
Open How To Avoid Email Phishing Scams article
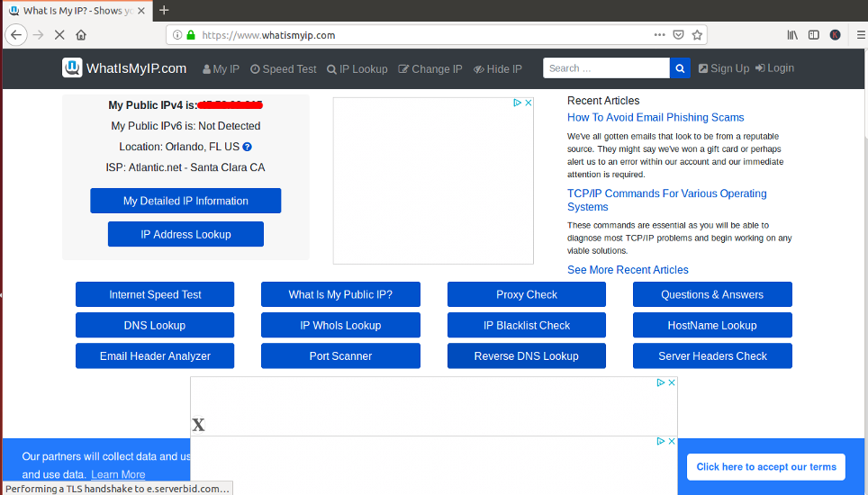pos(656,117)
